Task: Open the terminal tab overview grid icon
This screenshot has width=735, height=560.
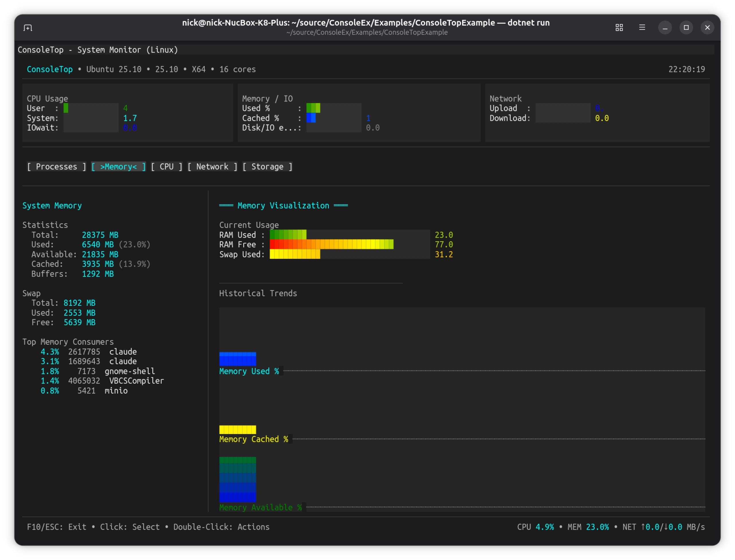Action: point(619,28)
